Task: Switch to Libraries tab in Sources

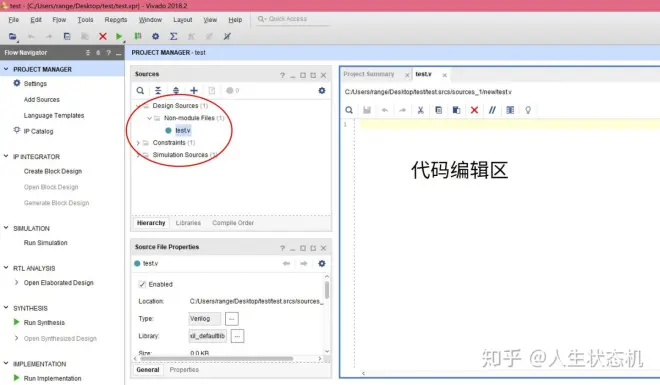Action: (188, 223)
